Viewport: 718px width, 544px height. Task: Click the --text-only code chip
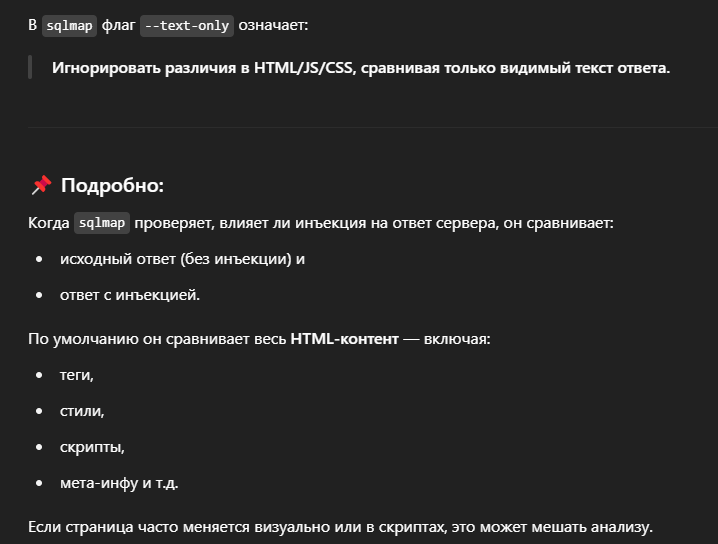187,26
